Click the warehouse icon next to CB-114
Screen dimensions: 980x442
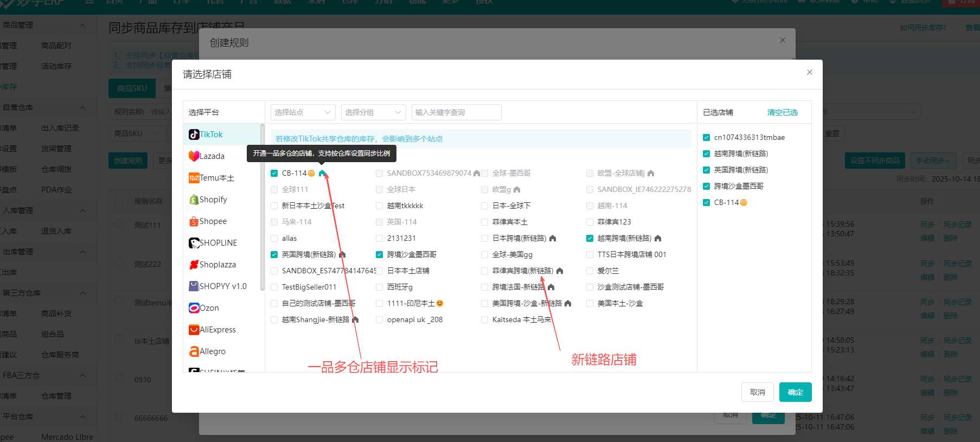click(x=322, y=173)
